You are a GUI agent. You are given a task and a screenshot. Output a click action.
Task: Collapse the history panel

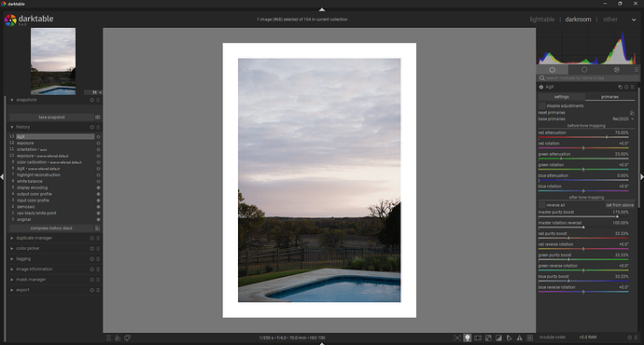pos(12,127)
